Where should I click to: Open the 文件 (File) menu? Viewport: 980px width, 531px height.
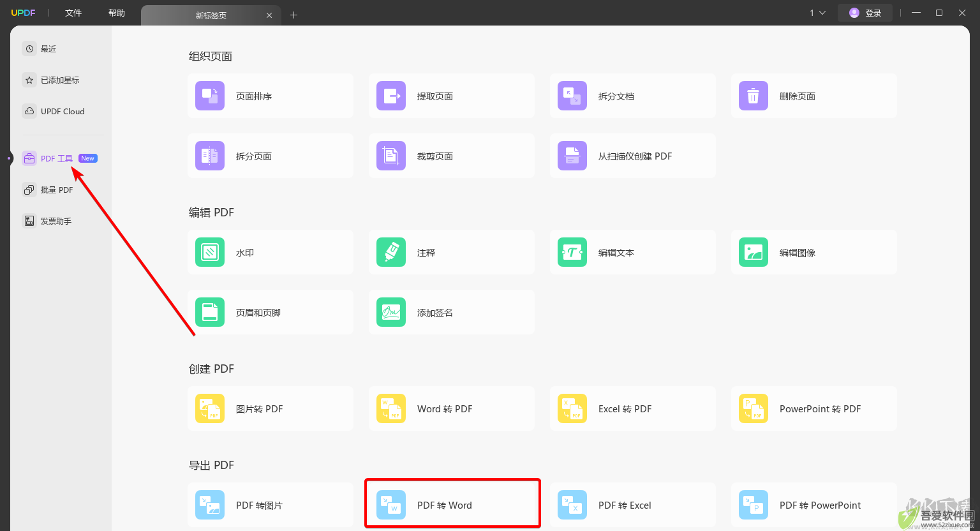tap(73, 13)
